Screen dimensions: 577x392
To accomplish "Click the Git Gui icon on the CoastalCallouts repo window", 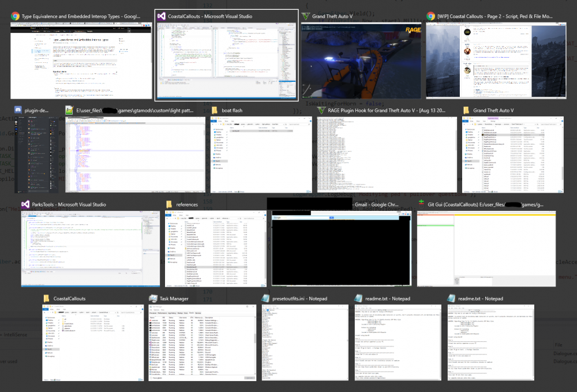I will [421, 204].
